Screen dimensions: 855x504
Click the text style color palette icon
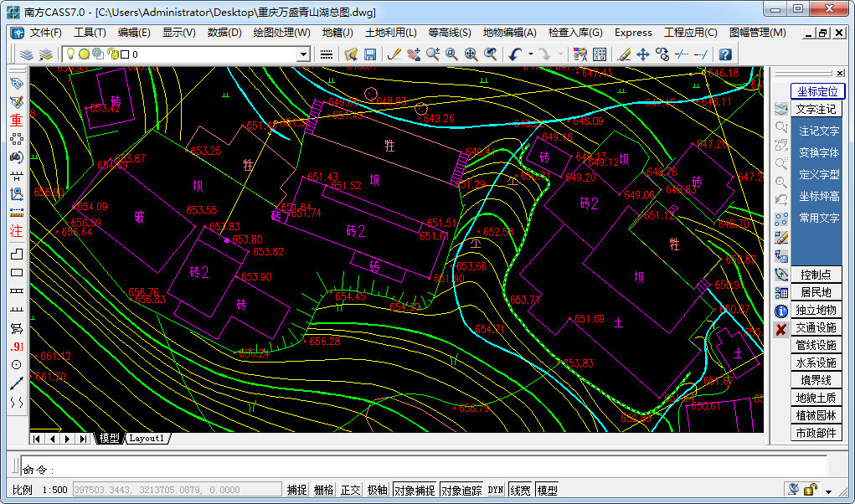coord(580,54)
